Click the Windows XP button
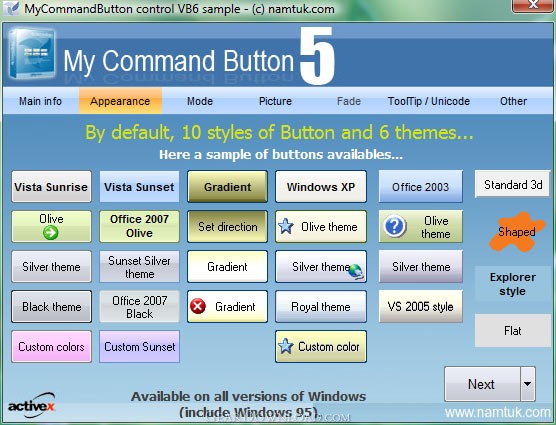 pyautogui.click(x=321, y=186)
